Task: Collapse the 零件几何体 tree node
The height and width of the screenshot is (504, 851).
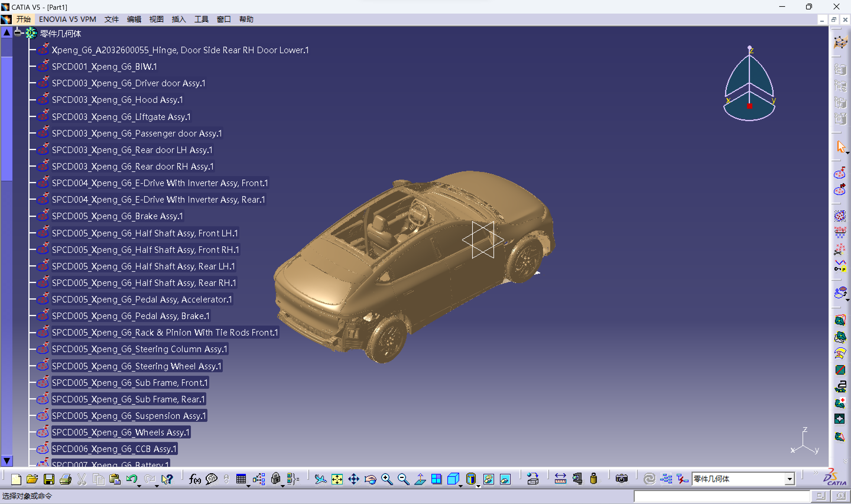Action: 18,33
